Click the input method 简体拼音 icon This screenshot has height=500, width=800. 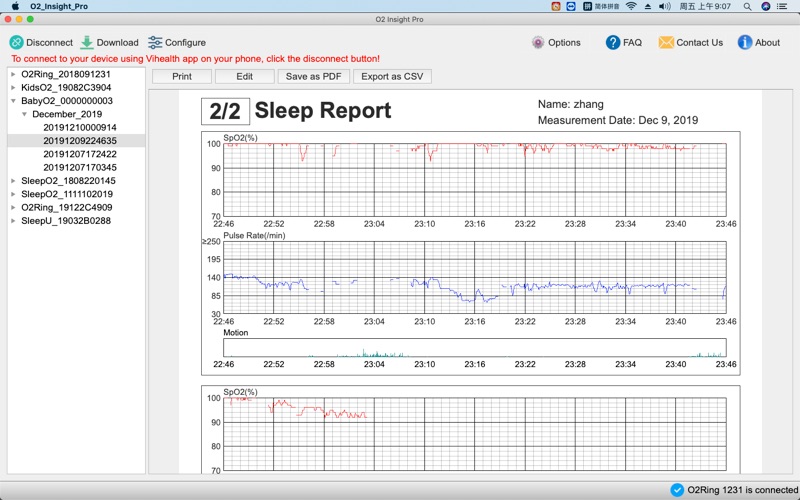[x=602, y=6]
